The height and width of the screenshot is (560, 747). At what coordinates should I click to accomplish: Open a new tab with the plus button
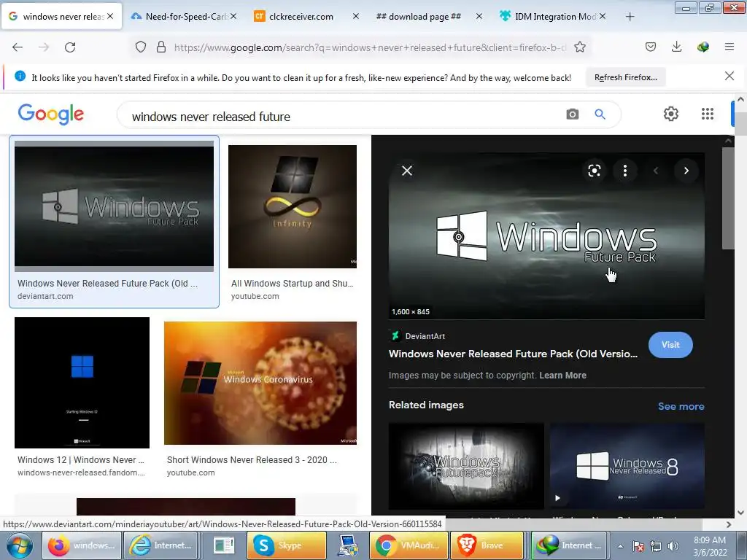click(630, 17)
